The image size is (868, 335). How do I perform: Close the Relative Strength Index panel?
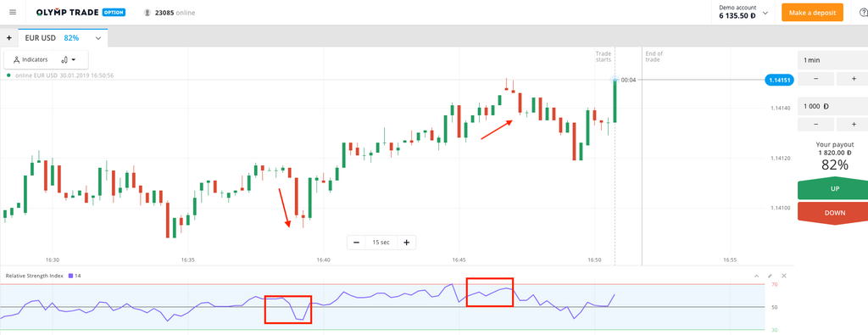[x=783, y=275]
